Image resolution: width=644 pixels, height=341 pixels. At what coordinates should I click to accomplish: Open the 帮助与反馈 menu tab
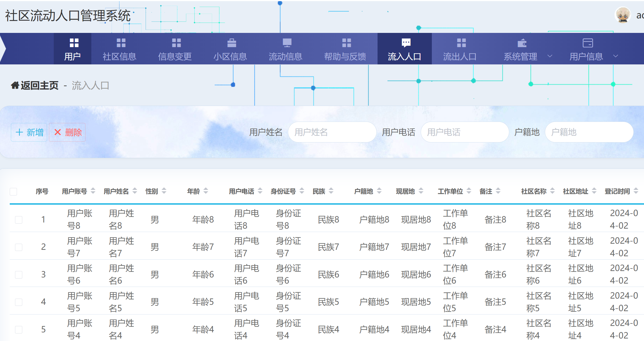345,49
